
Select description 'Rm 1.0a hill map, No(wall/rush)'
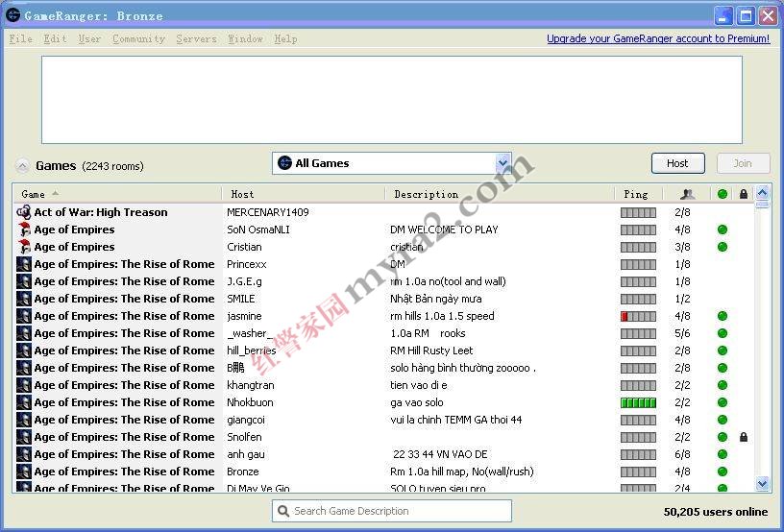coord(462,472)
